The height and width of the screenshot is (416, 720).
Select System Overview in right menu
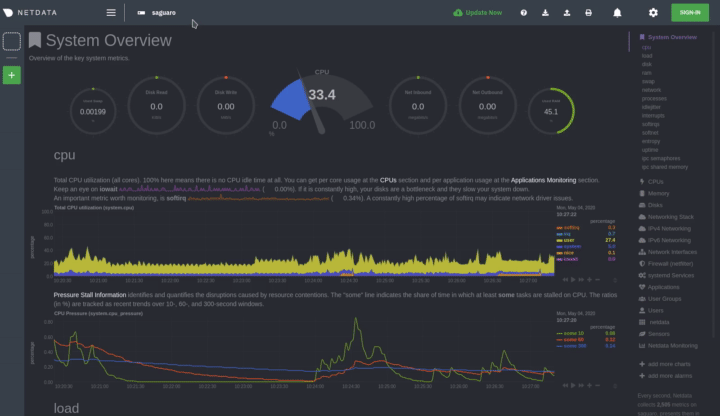(x=668, y=37)
